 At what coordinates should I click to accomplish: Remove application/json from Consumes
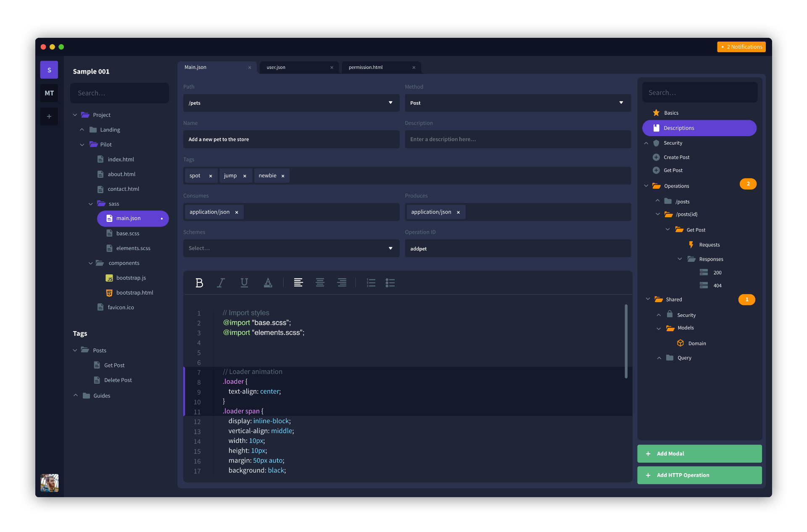[x=237, y=212]
